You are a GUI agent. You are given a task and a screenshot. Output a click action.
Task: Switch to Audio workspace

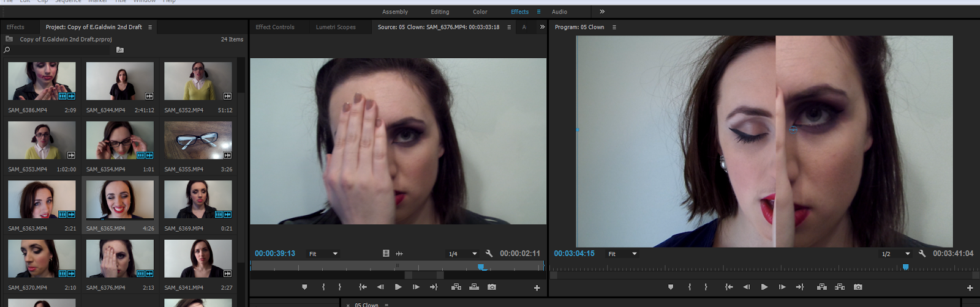[x=559, y=12]
